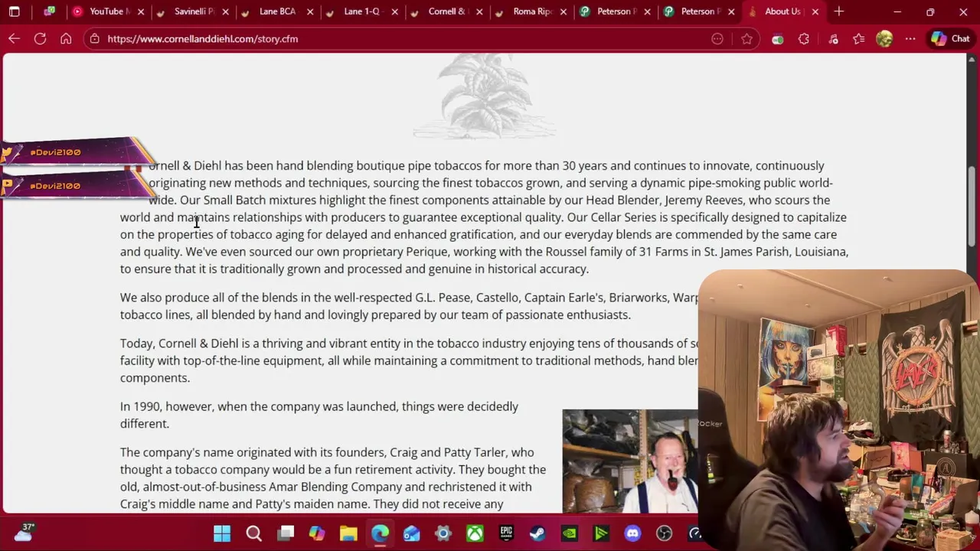Open Edge settings and more menu
Viewport: 980px width, 551px height.
click(910, 39)
